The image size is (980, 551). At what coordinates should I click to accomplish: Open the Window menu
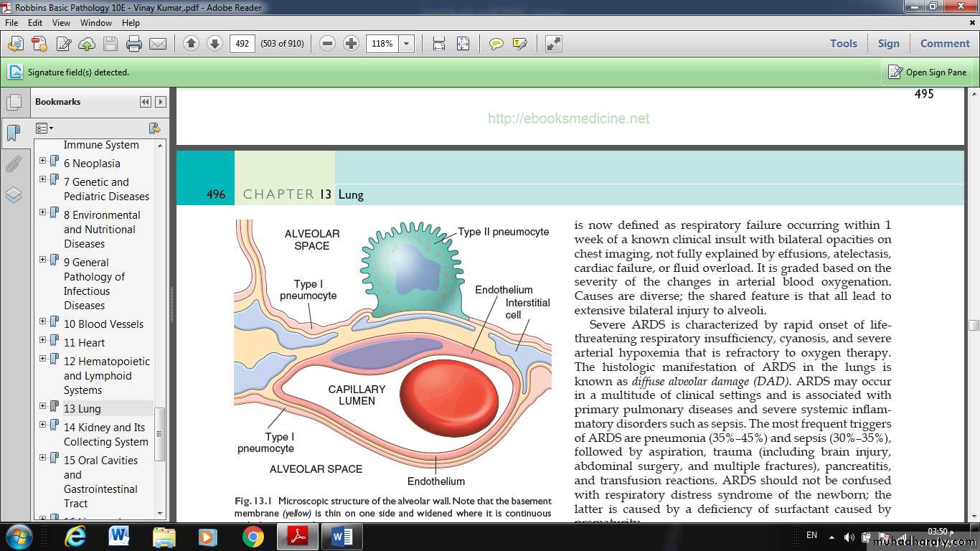tap(95, 23)
